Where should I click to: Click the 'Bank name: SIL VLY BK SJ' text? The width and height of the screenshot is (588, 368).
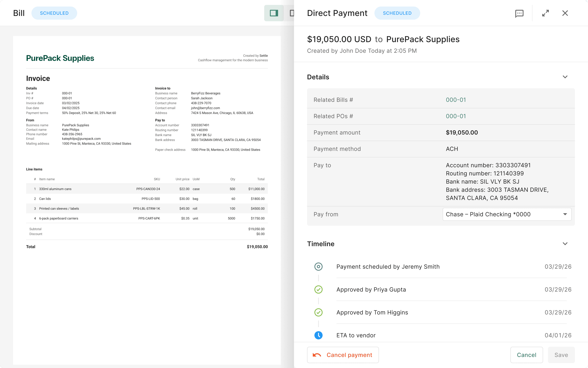(483, 182)
